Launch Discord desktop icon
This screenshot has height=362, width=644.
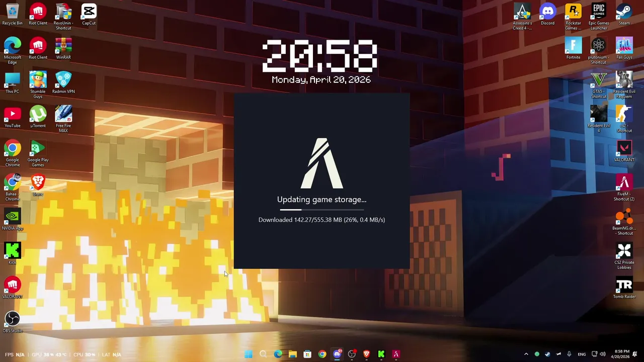pos(547,14)
